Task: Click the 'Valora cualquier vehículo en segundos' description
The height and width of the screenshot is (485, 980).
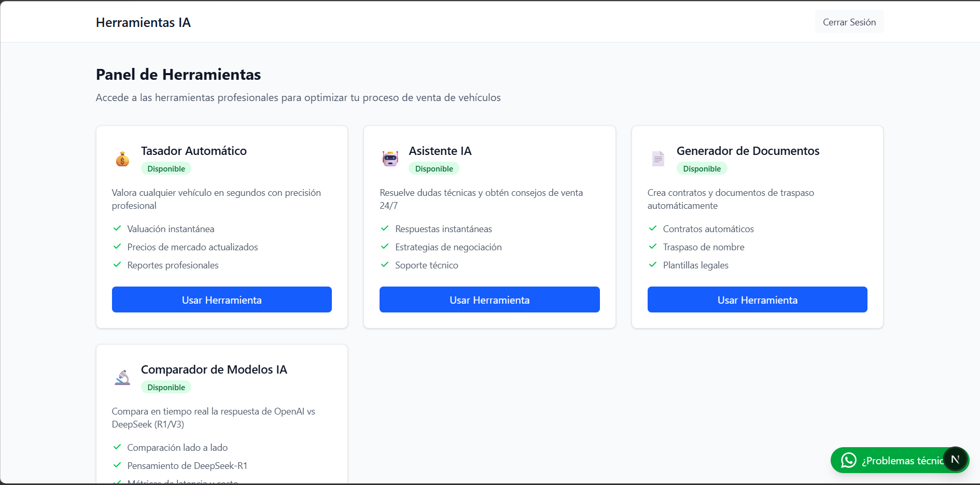Action: pyautogui.click(x=216, y=199)
